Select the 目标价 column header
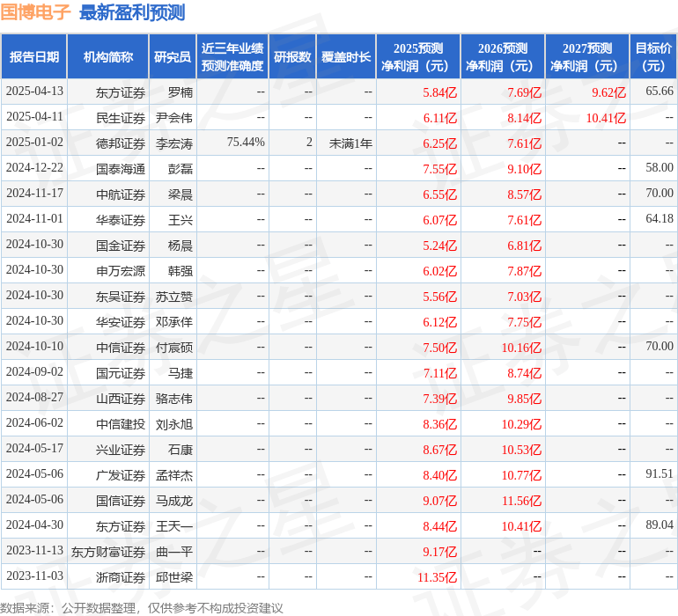 tap(653, 56)
